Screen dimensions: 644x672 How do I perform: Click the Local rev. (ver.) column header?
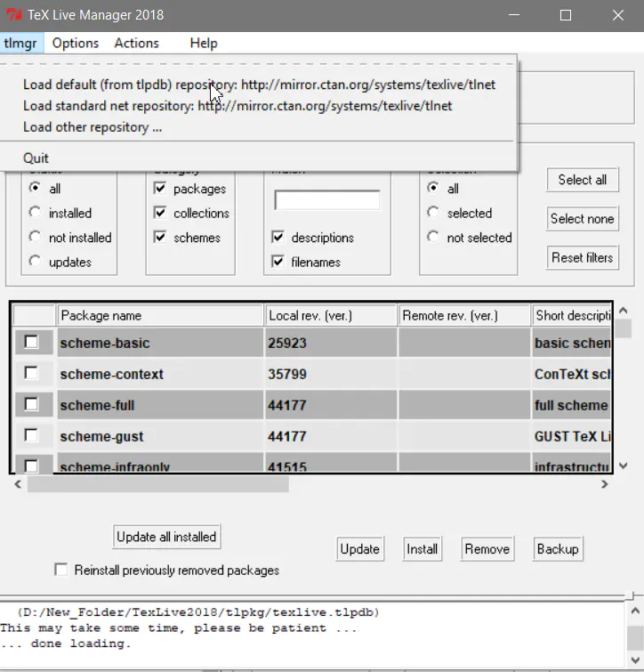click(331, 315)
